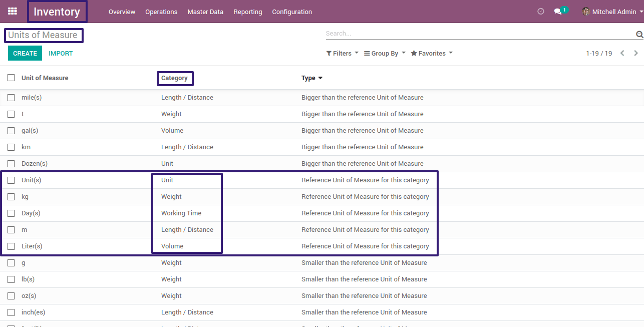Open the mile(s) unit record

[32, 98]
